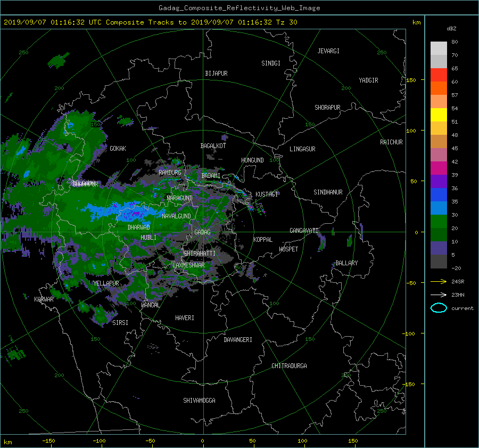The width and height of the screenshot is (479, 448).
Task: Click the 0 tick on bottom axis
Action: pos(203,441)
